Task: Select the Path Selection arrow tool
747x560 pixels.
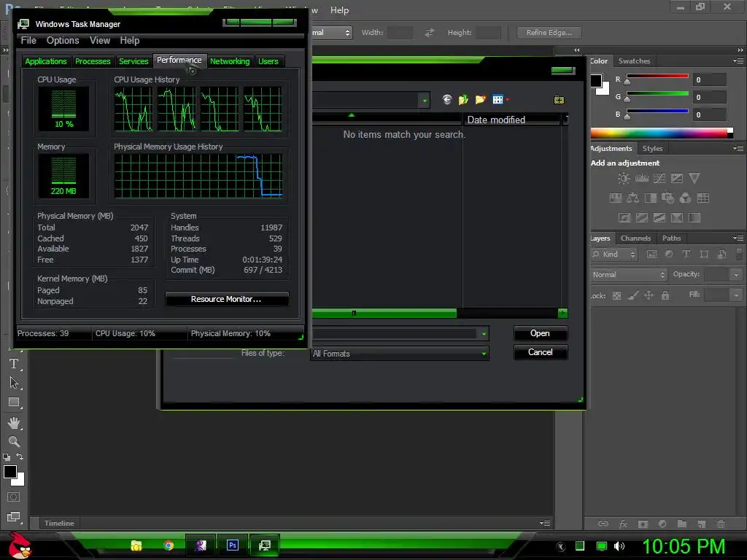Action: 14,383
